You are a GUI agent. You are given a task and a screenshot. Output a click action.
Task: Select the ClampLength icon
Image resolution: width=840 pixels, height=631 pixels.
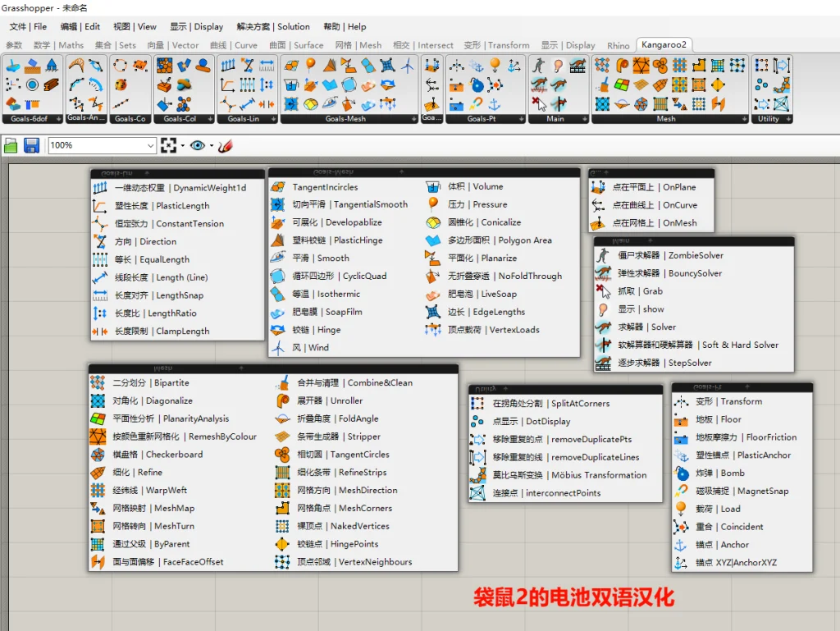[x=100, y=331]
